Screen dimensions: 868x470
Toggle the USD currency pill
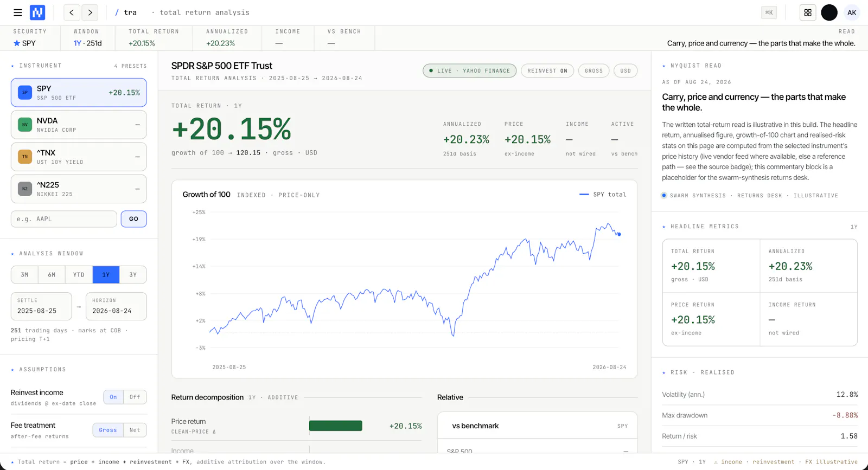tap(626, 71)
